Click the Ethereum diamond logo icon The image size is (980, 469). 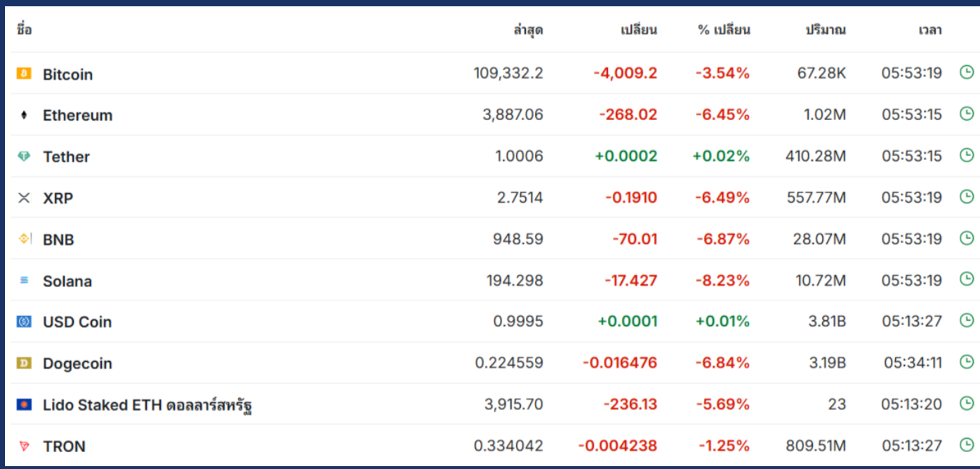[24, 114]
